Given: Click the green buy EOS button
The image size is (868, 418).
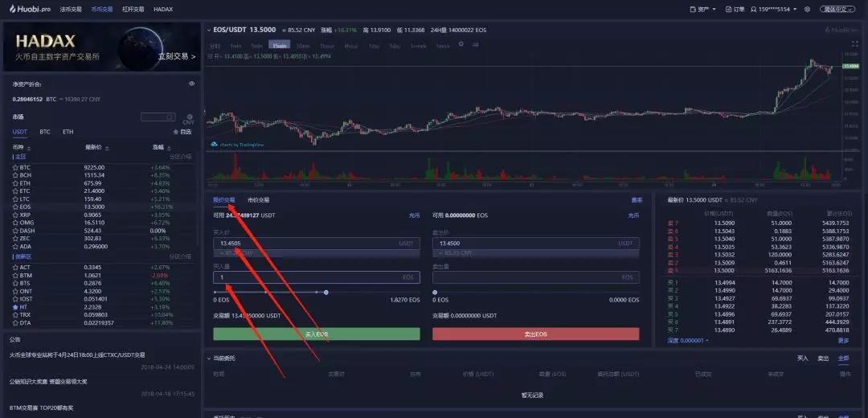Looking at the screenshot, I should point(317,334).
